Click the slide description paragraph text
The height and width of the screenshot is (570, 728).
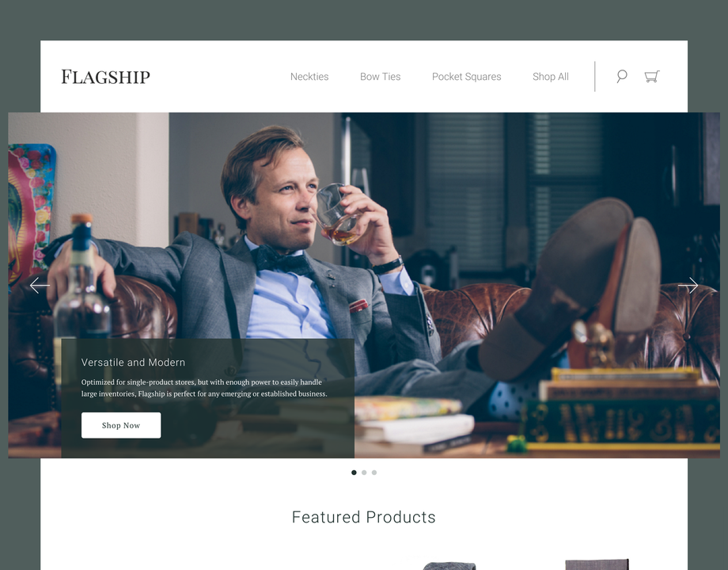204,388
